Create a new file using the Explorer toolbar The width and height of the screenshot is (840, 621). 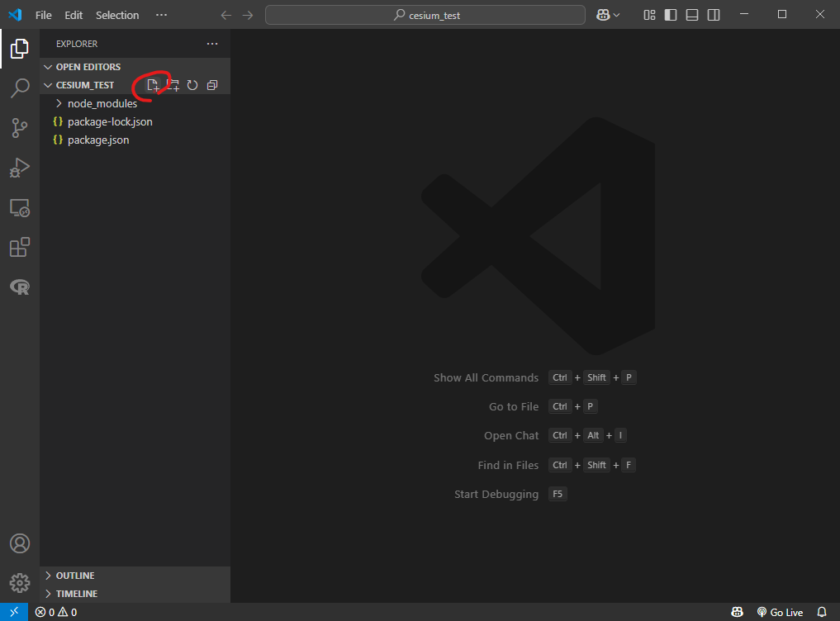point(153,84)
